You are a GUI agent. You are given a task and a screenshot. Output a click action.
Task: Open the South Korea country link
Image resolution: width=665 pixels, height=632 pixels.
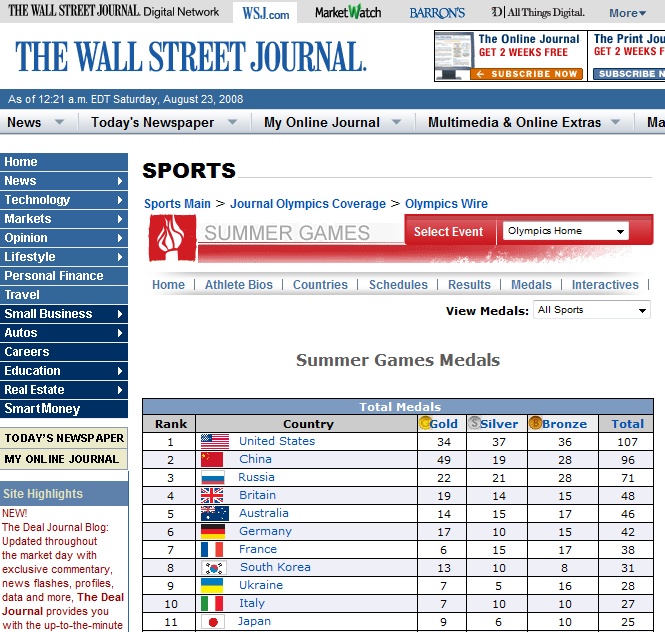tap(275, 567)
